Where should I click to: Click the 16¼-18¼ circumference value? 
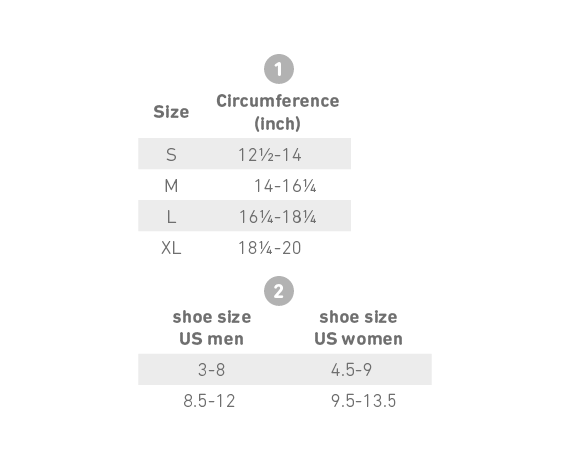[278, 217]
